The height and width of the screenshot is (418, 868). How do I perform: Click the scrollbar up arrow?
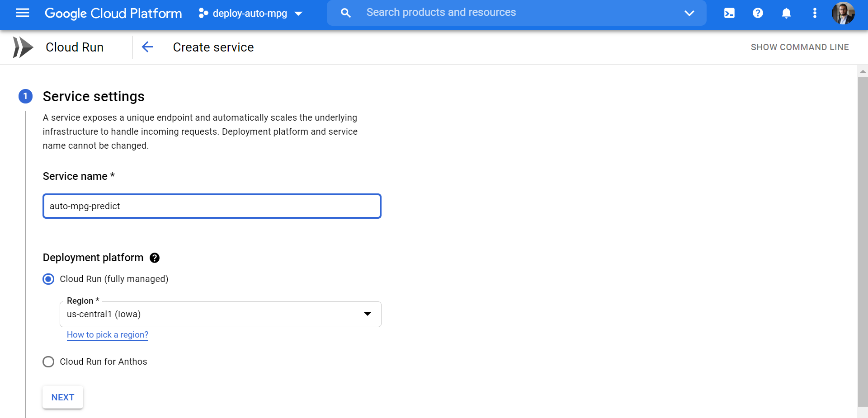863,71
